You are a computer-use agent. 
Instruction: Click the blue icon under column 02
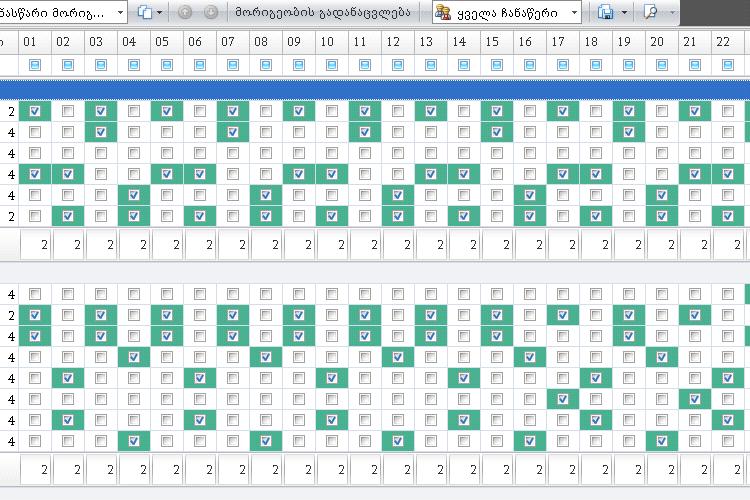pyautogui.click(x=68, y=65)
